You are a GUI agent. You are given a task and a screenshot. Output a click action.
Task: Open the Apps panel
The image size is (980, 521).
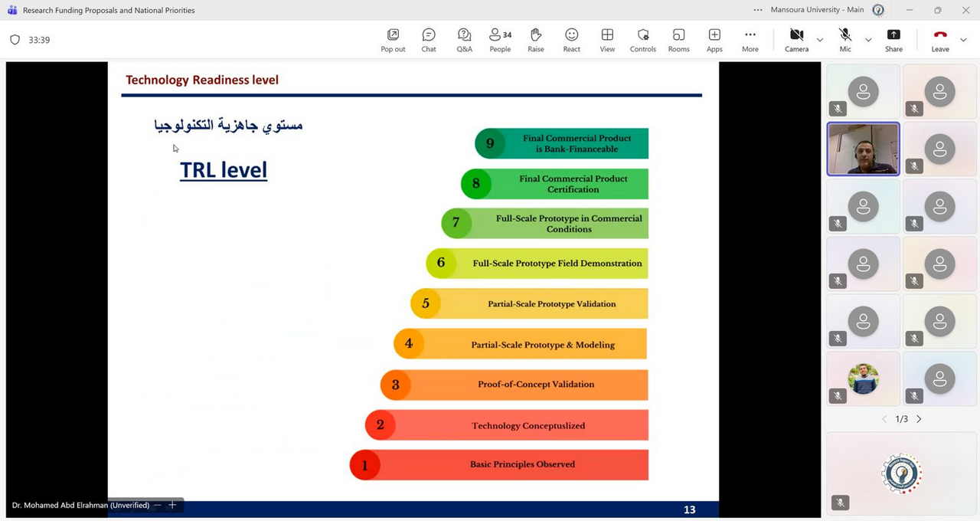pyautogui.click(x=714, y=40)
